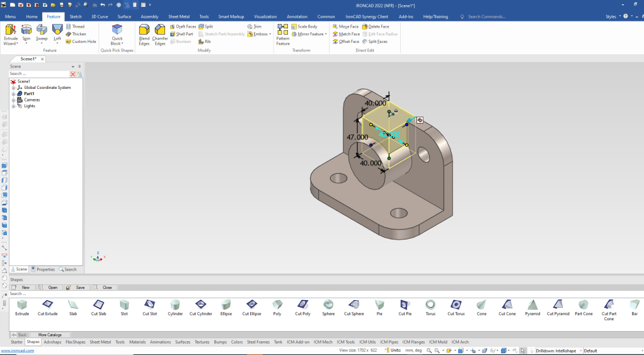Image resolution: width=644 pixels, height=355 pixels.
Task: Click the Chamfer Edges tool
Action: (x=160, y=30)
